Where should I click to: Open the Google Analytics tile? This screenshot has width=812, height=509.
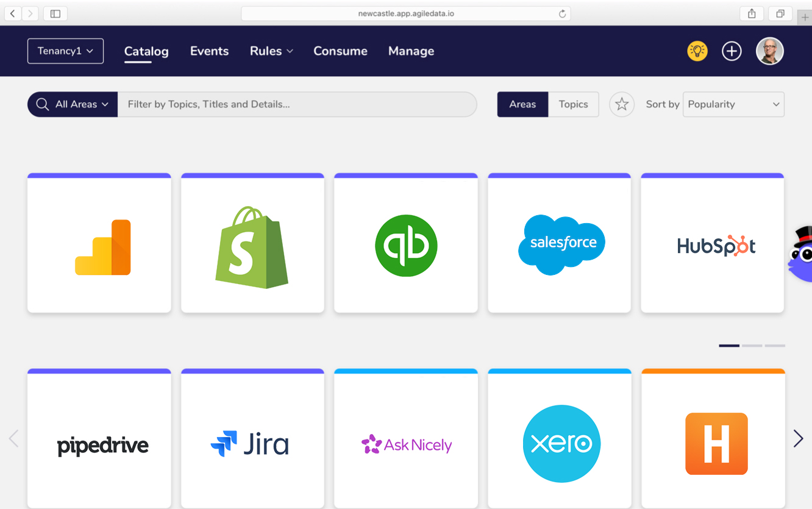pos(99,243)
